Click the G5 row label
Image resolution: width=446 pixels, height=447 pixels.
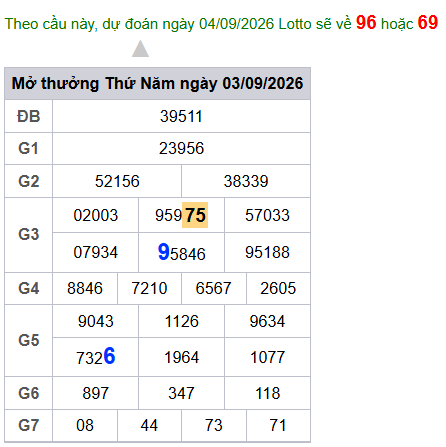(29, 340)
